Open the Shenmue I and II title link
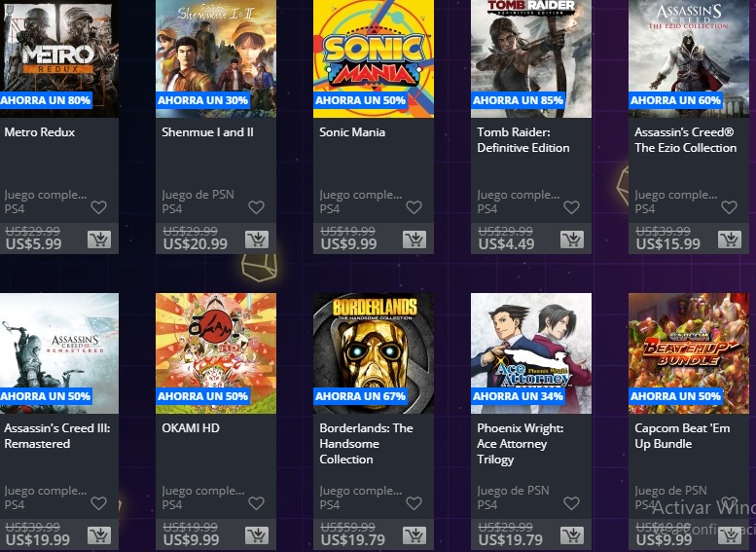 click(x=207, y=132)
